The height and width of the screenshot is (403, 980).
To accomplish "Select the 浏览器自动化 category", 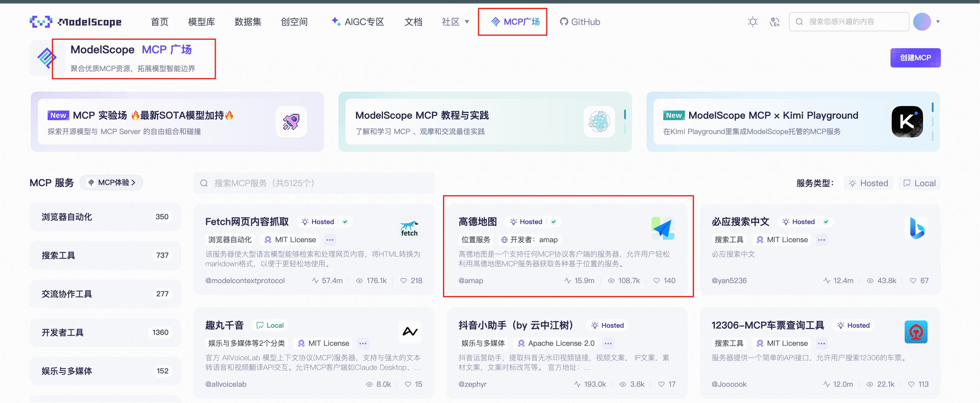I will (105, 217).
